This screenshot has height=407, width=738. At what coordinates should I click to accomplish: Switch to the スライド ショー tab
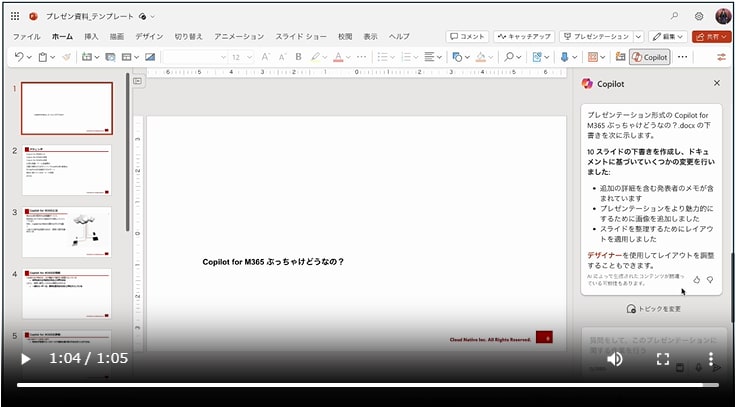click(301, 36)
